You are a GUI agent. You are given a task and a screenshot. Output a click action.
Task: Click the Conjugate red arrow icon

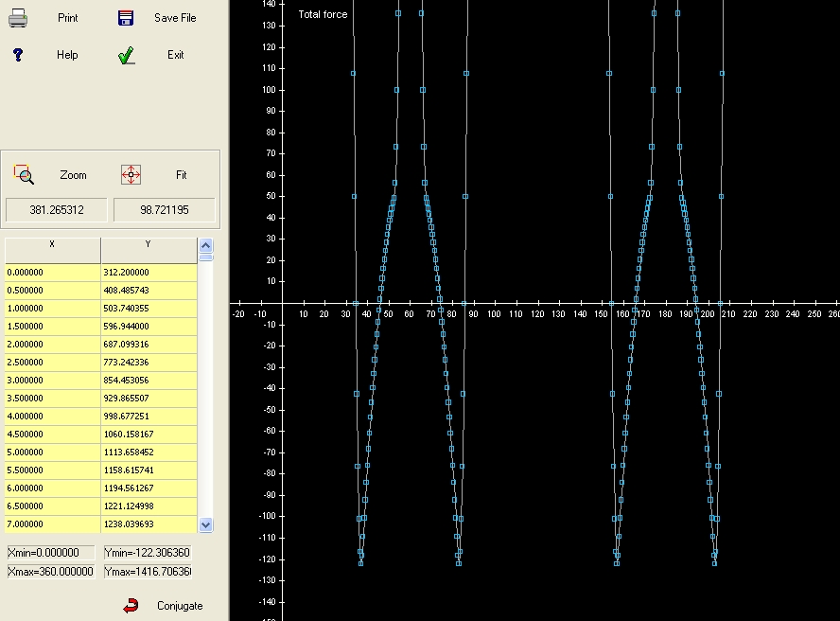[x=131, y=606]
